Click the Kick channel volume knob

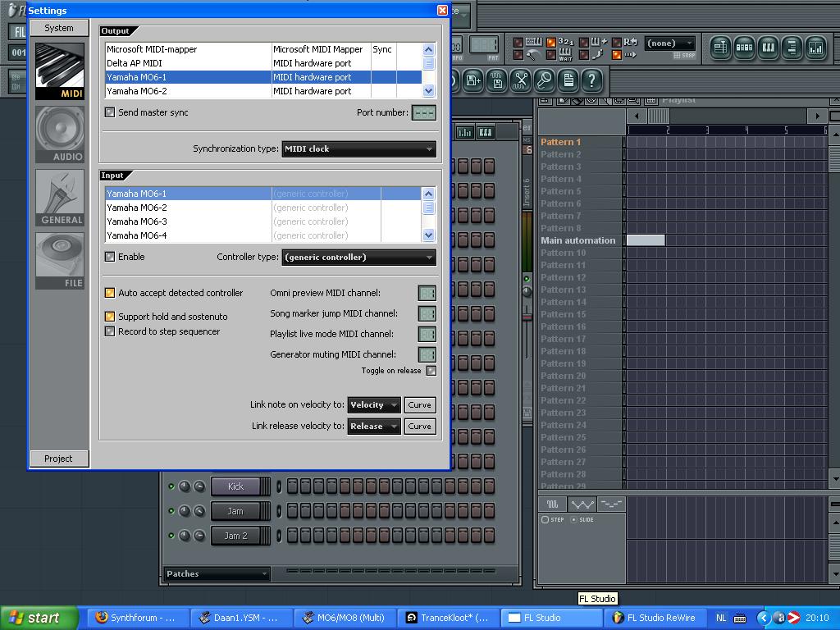[199, 486]
